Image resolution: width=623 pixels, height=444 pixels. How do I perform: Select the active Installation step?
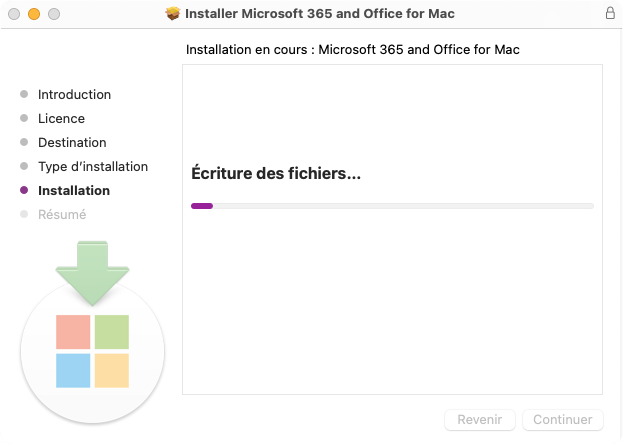(x=74, y=190)
